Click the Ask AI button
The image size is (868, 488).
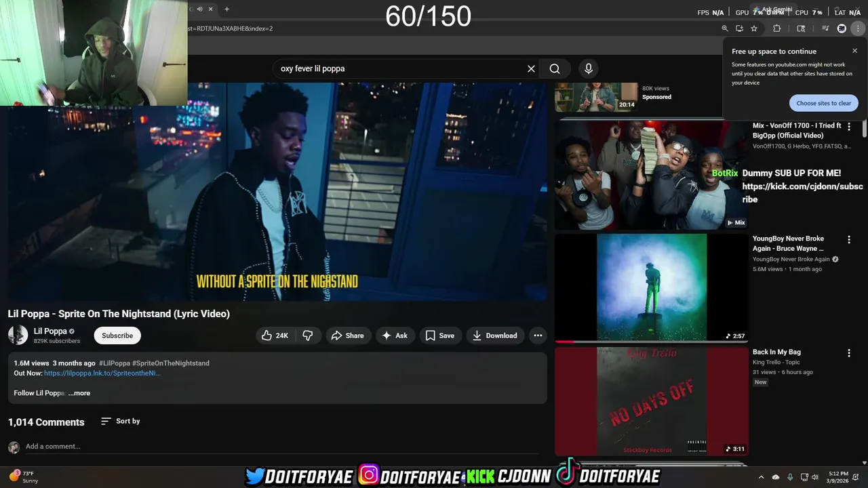click(395, 335)
